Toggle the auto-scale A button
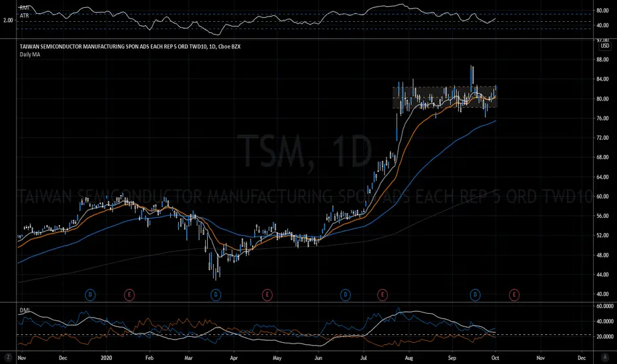 click(x=605, y=357)
